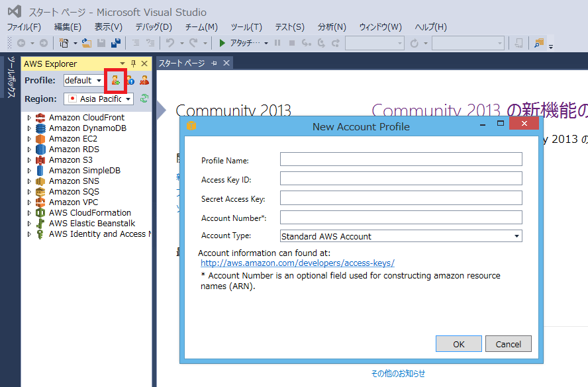Click the Undo toolbar icon
The width and height of the screenshot is (588, 387).
[x=170, y=43]
